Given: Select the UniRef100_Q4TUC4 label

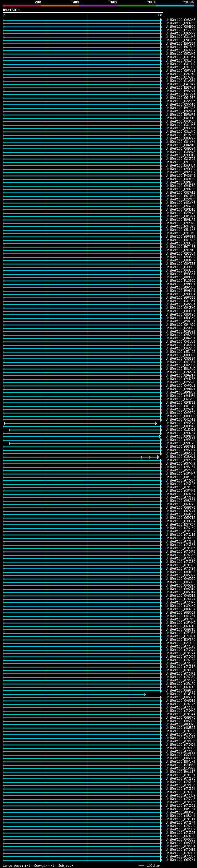Looking at the screenshot, I should click(180, 362).
